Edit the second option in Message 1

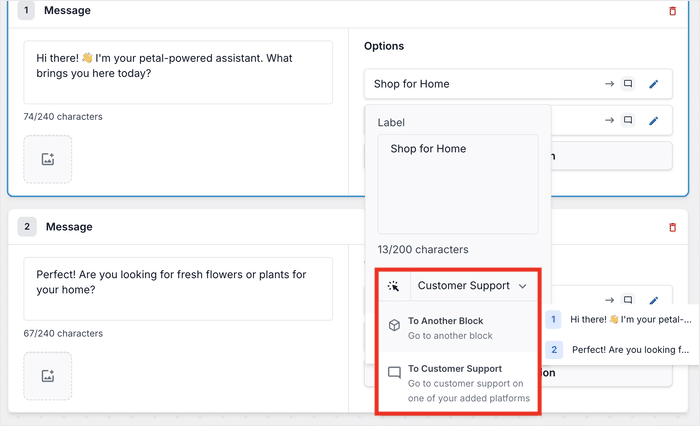654,121
